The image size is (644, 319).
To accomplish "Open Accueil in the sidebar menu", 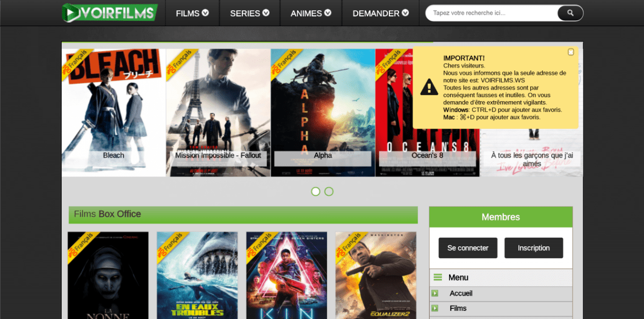I will point(461,294).
